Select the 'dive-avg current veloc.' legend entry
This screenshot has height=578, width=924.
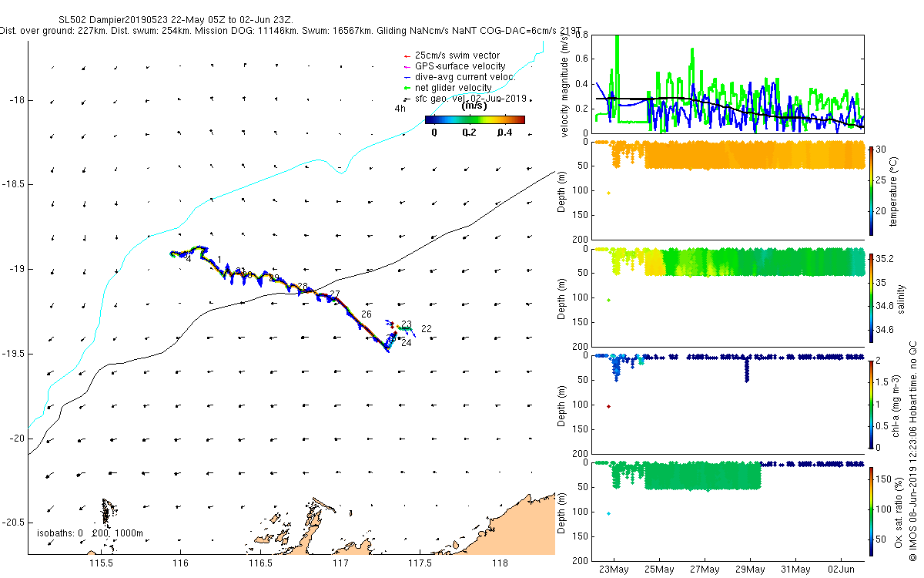pos(465,77)
